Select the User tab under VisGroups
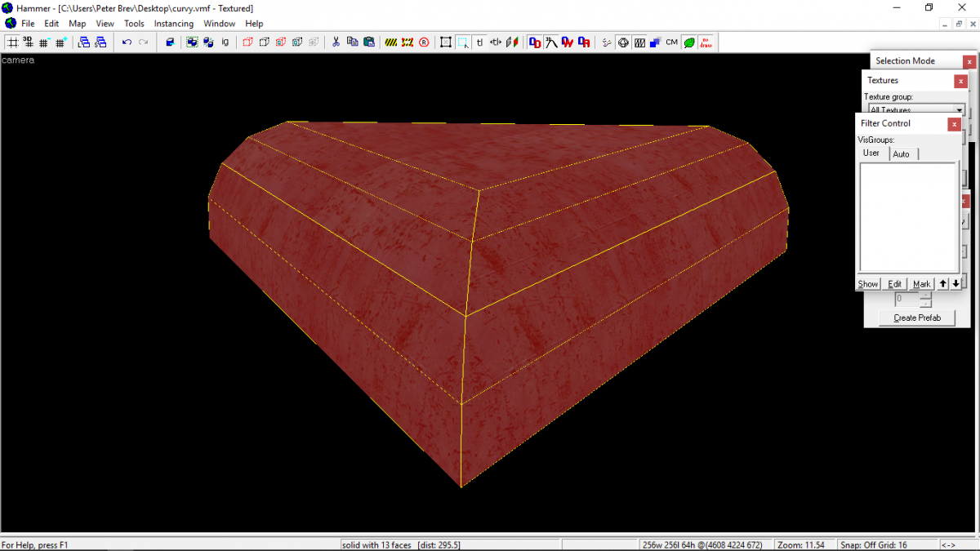 (871, 153)
